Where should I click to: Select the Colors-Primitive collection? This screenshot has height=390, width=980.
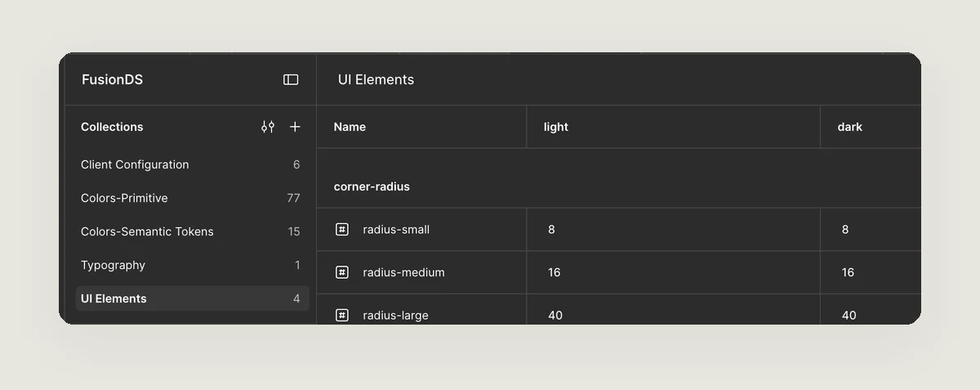(192, 198)
